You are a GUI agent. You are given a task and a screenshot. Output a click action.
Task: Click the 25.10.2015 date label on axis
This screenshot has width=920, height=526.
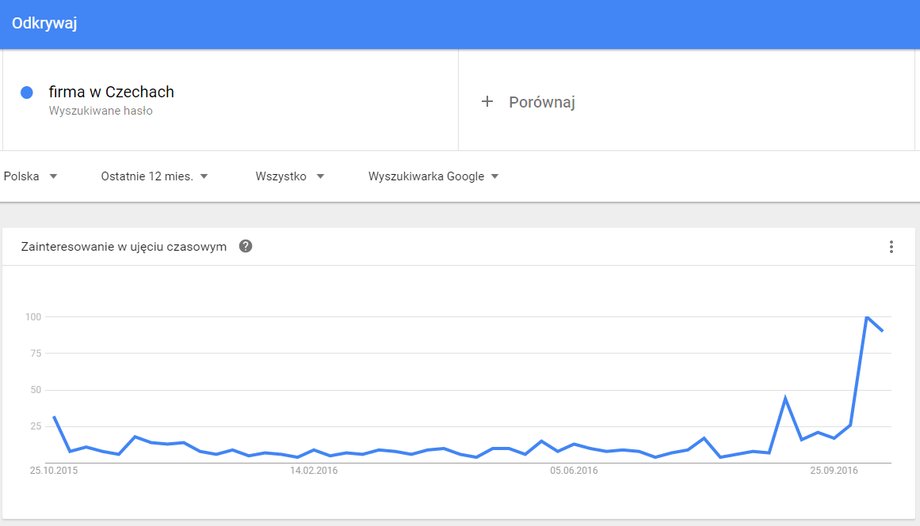pos(53,470)
